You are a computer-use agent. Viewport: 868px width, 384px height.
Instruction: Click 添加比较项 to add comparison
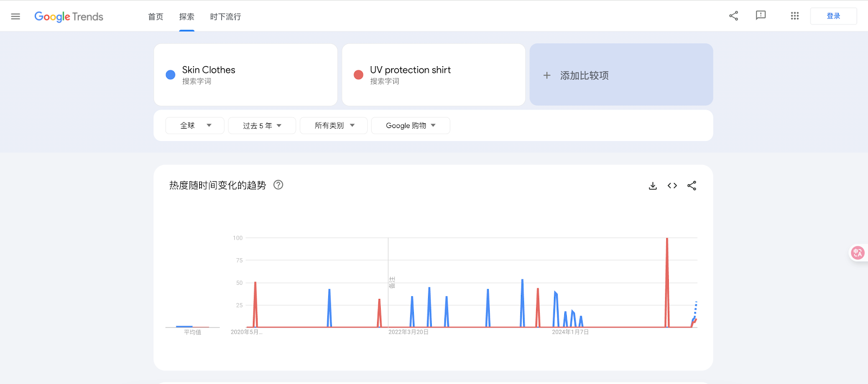621,75
